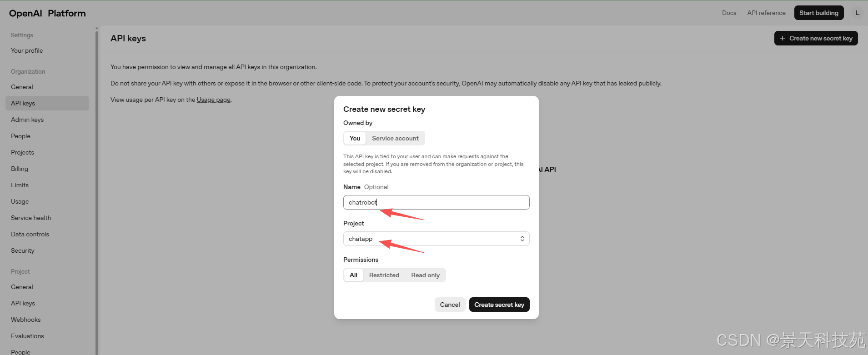This screenshot has height=355, width=868.
Task: Set permissions to All
Action: (x=353, y=275)
